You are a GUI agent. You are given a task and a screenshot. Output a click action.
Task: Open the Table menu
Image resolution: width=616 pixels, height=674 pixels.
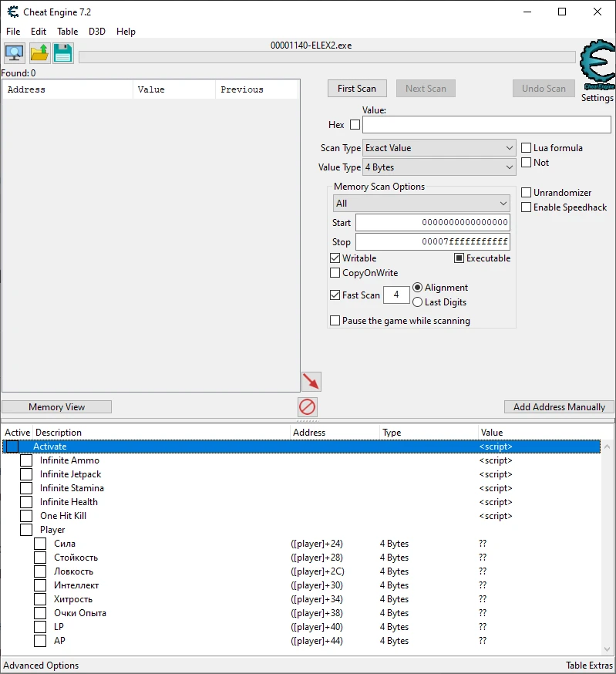click(68, 32)
